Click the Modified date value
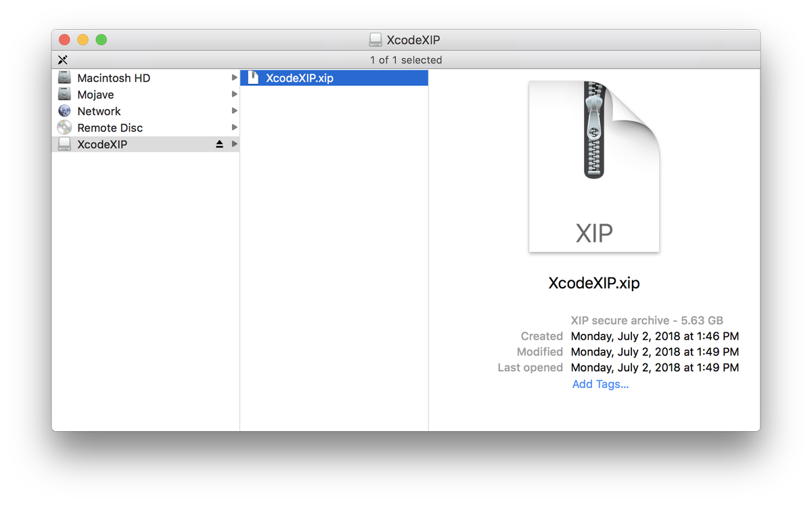Image resolution: width=812 pixels, height=505 pixels. click(x=655, y=352)
